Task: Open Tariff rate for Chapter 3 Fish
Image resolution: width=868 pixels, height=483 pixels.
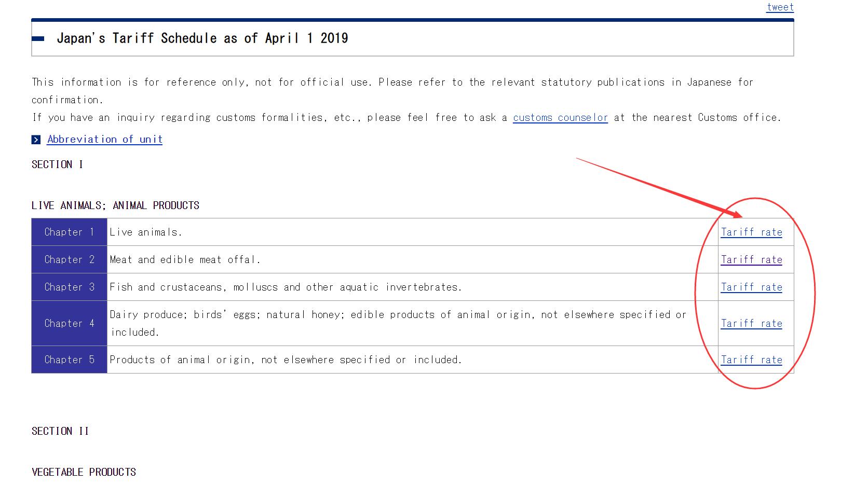Action: (751, 287)
